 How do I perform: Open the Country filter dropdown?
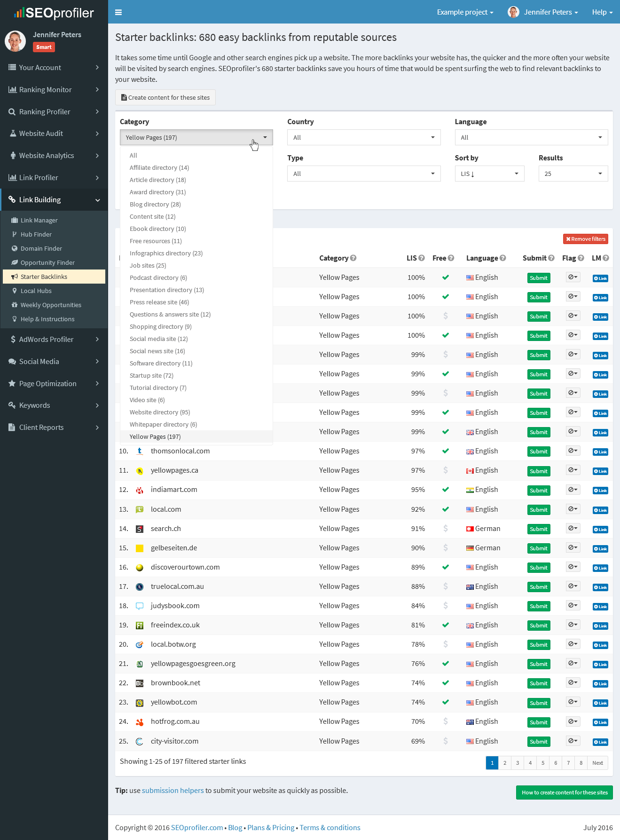(x=364, y=137)
